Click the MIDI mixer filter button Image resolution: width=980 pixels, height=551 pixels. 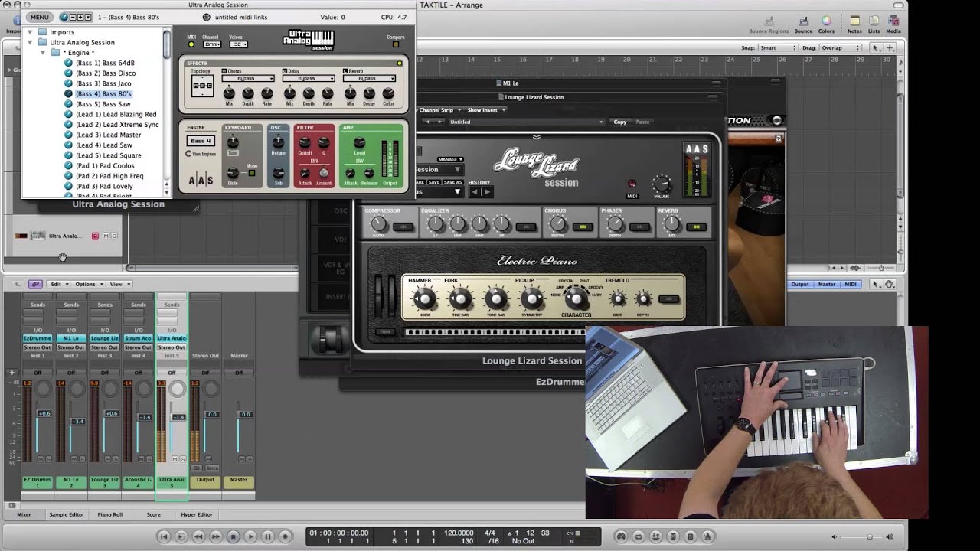[x=851, y=285]
